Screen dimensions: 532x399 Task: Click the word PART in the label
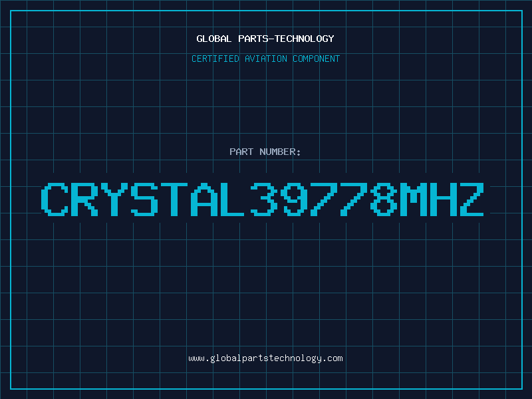pyautogui.click(x=241, y=152)
